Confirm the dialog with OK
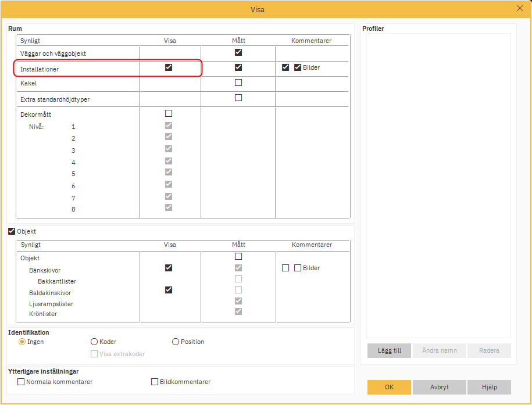Viewport: 532px width, 405px height. pos(389,387)
